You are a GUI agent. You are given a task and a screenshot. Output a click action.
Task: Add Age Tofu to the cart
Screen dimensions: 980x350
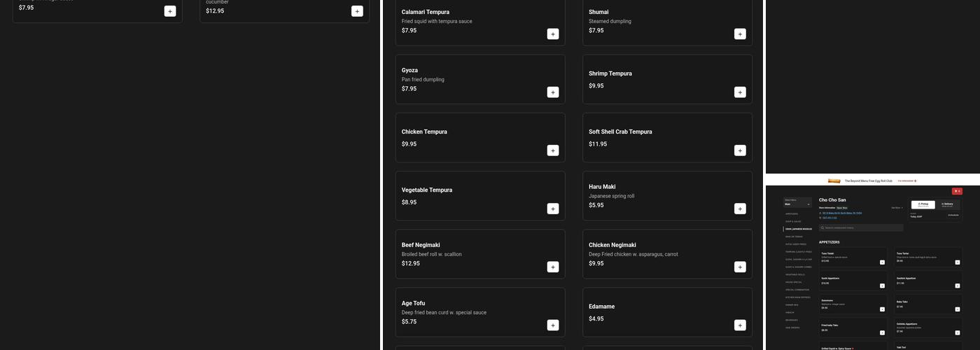(x=553, y=325)
